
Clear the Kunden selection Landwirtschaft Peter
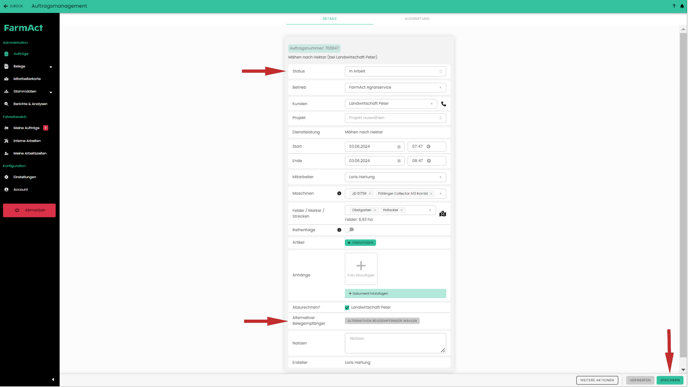coord(431,104)
